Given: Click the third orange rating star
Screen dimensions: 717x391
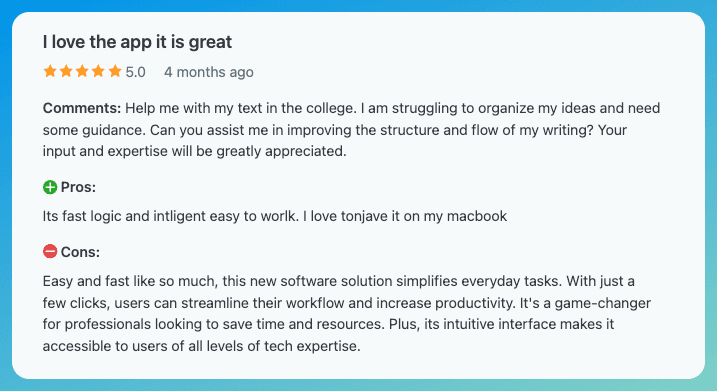Looking at the screenshot, I should pos(82,71).
